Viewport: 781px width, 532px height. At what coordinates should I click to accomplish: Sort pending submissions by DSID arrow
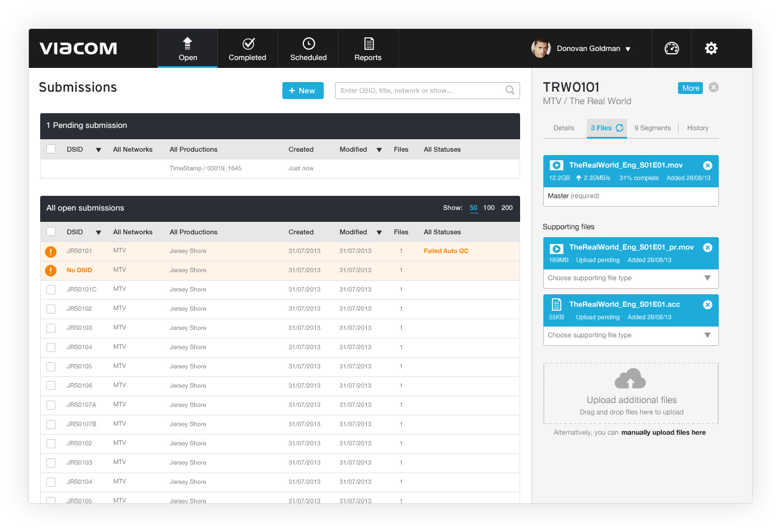[x=98, y=150]
